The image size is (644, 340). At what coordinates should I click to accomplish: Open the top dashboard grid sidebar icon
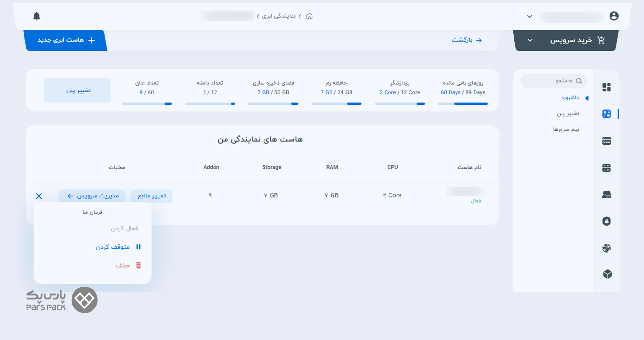(x=607, y=87)
